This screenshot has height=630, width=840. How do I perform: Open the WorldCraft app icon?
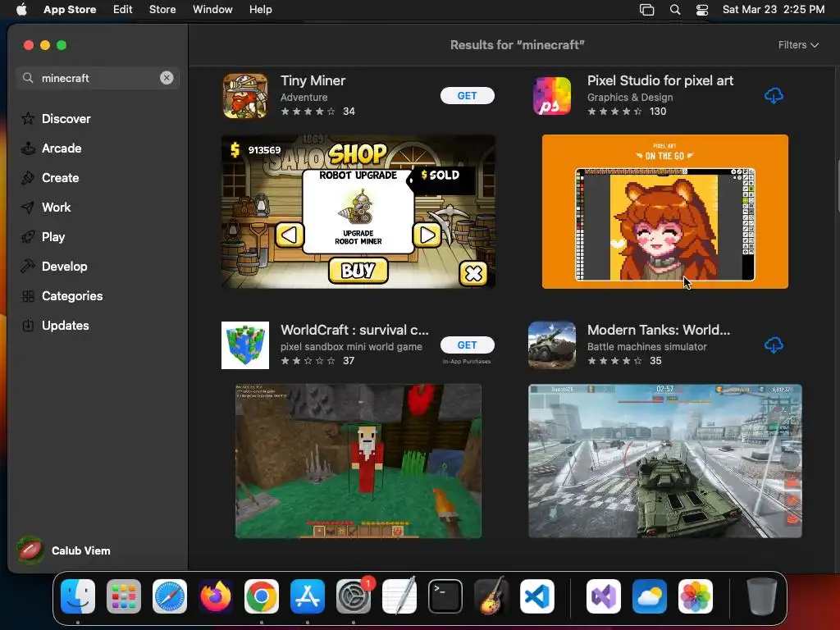click(245, 345)
